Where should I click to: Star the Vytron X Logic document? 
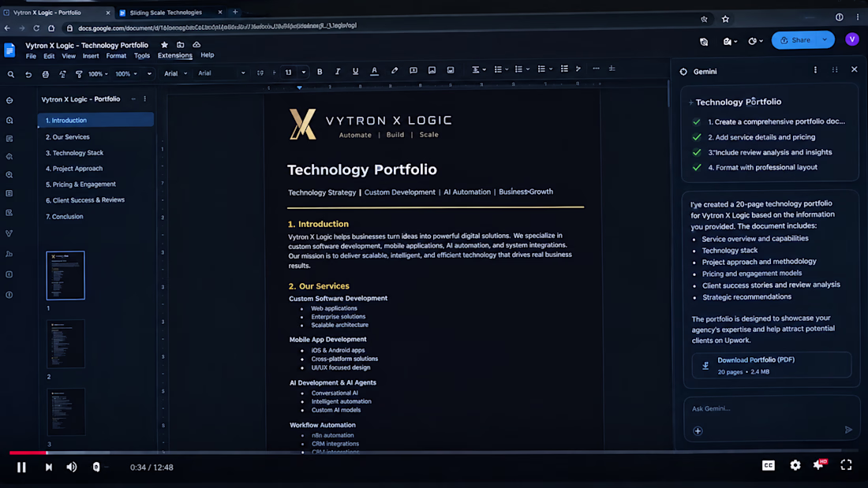tap(164, 45)
